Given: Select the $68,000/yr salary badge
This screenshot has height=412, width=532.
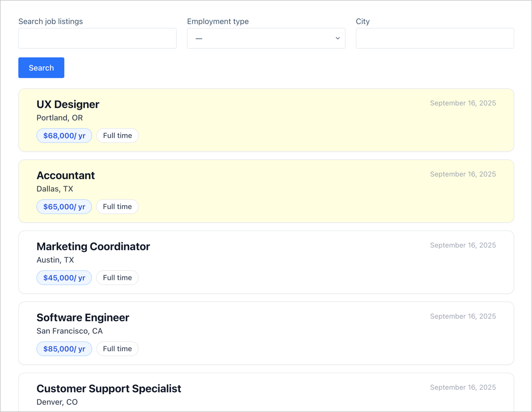Looking at the screenshot, I should (64, 135).
